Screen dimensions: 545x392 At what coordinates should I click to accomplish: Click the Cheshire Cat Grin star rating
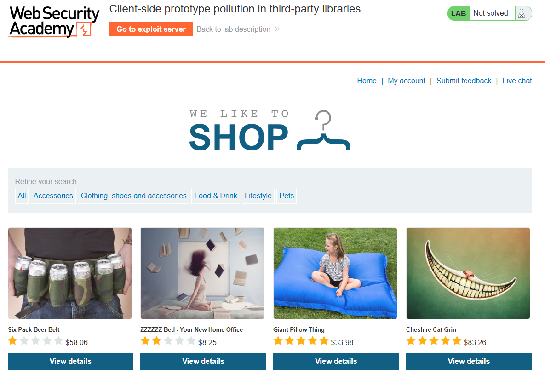click(x=434, y=341)
